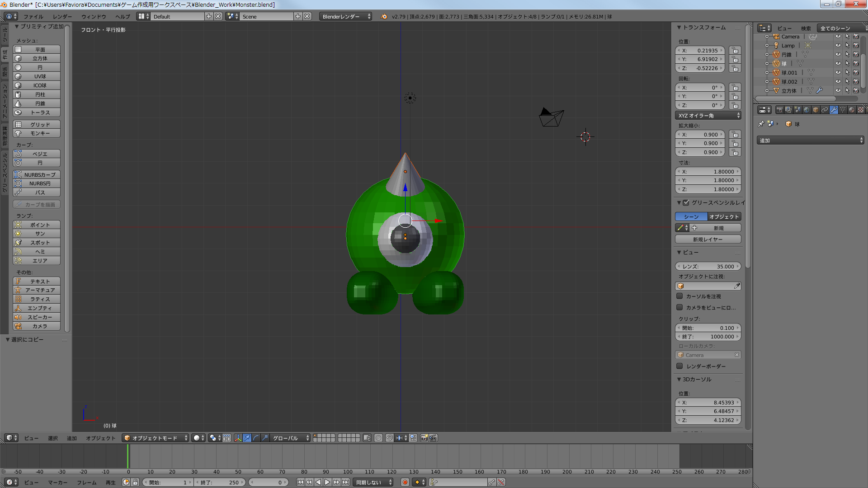
Task: Open the XYZ オイラー角 rotation mode dropdown
Action: [708, 116]
